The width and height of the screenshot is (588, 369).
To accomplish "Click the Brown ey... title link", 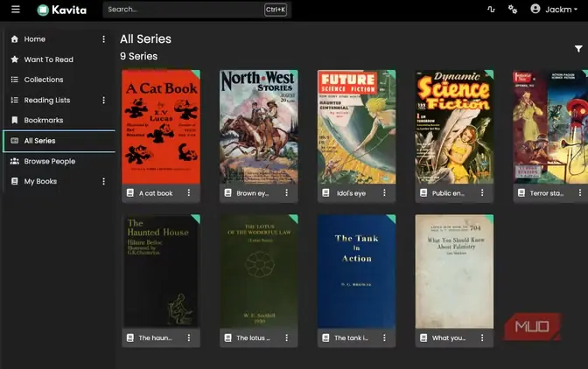I will [x=252, y=193].
